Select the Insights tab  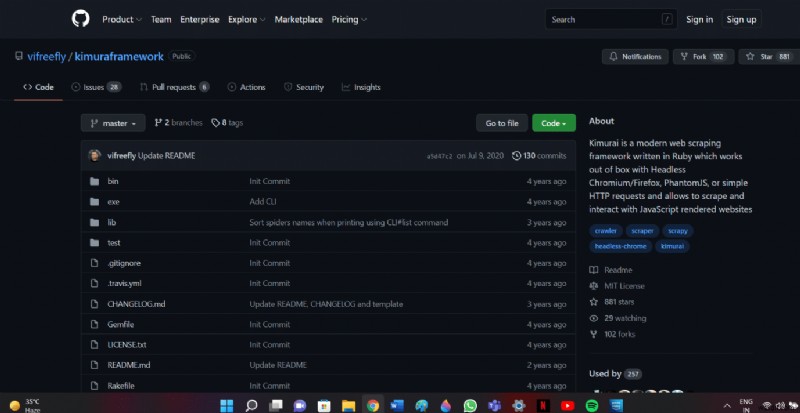tap(360, 87)
